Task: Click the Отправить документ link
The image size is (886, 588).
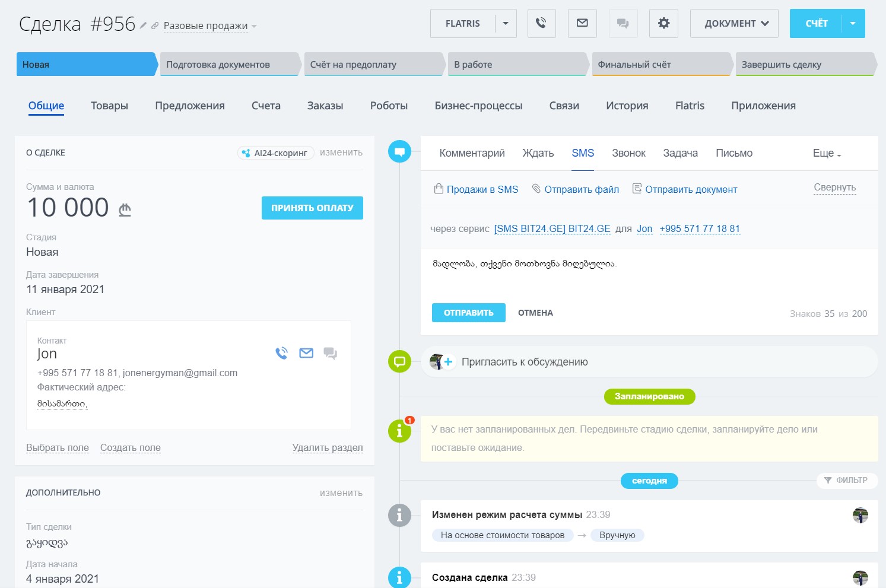Action: click(691, 189)
